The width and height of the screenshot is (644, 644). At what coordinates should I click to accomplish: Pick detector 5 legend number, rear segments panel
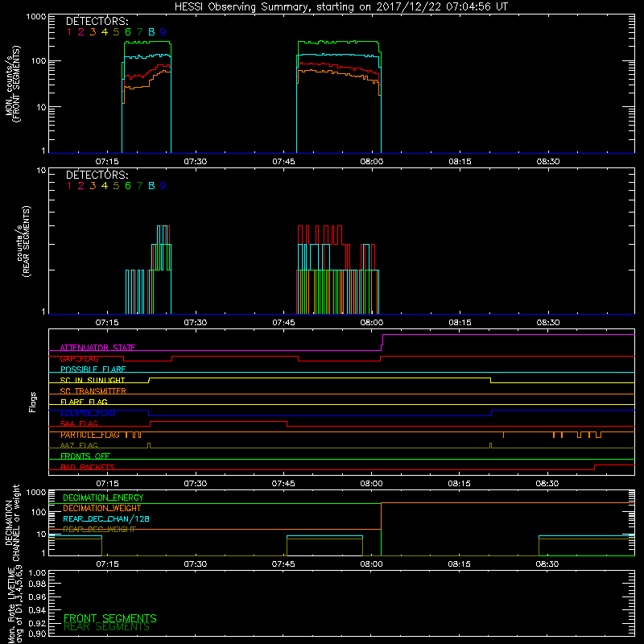point(116,186)
